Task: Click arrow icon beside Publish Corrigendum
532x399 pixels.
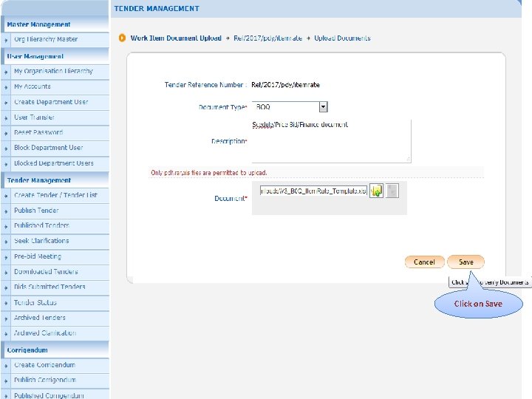Action: tap(6, 381)
